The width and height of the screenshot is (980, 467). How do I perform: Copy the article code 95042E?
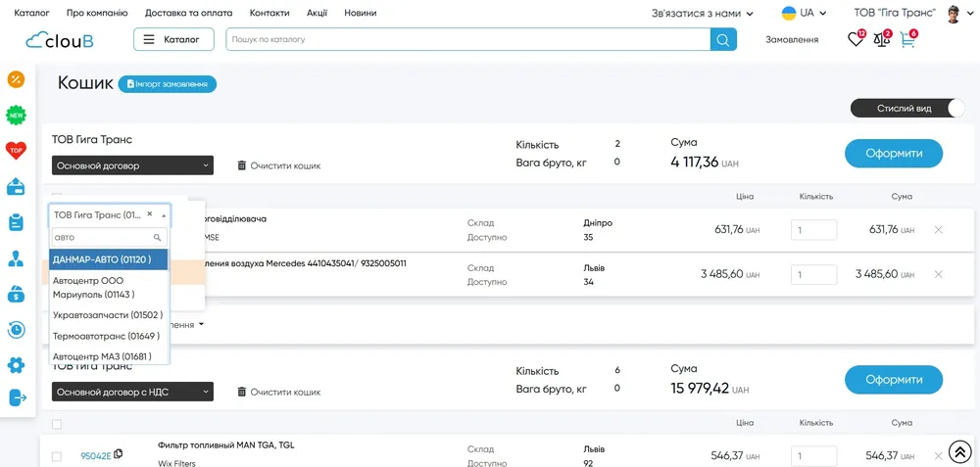point(119,454)
